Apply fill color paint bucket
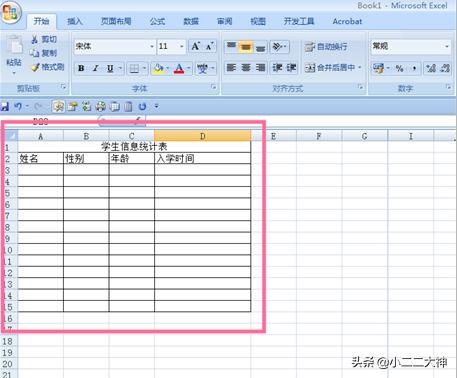 (158, 69)
